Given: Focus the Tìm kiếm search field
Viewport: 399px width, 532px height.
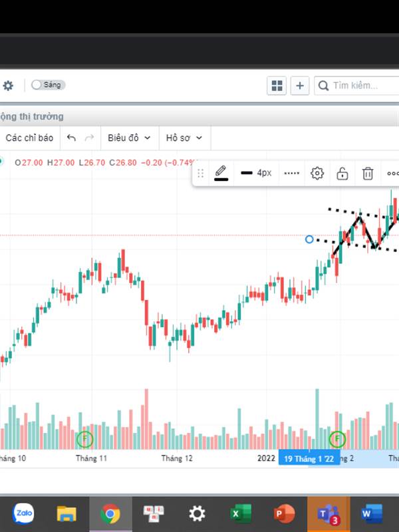Looking at the screenshot, I should pyautogui.click(x=356, y=86).
